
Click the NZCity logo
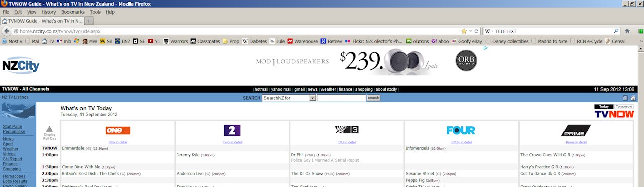click(x=20, y=65)
